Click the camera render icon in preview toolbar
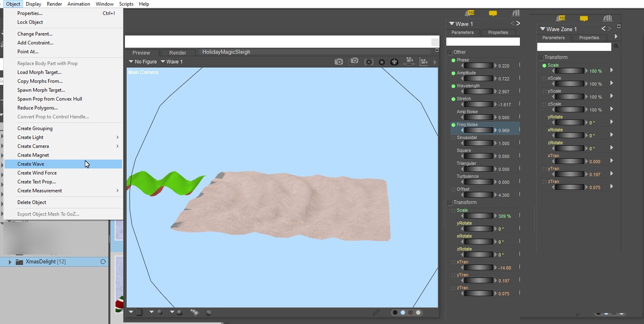This screenshot has width=644, height=324. pos(339,62)
